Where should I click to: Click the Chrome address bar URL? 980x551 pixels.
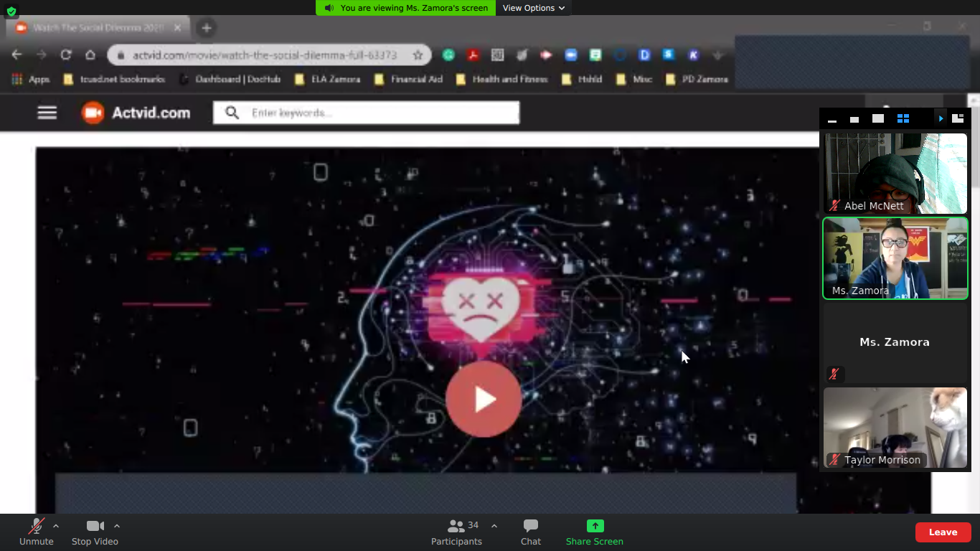click(265, 55)
